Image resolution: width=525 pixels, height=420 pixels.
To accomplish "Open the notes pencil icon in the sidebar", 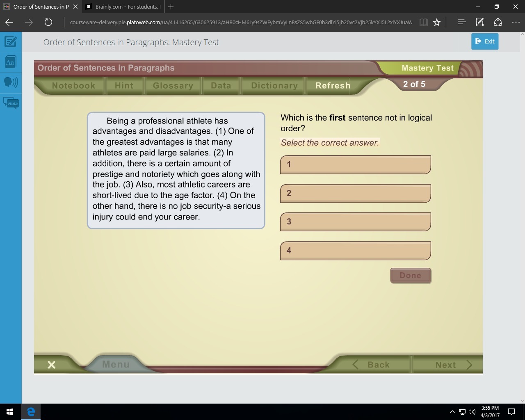I will click(11, 41).
